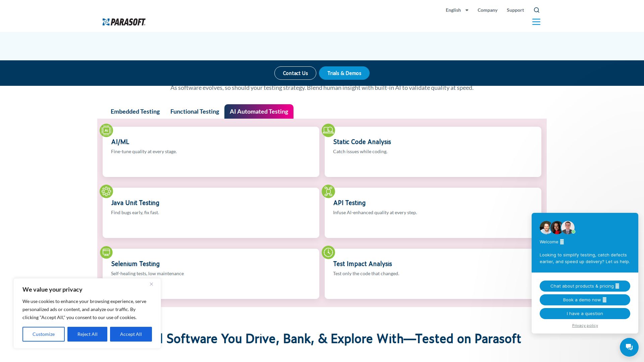This screenshot has height=362, width=644.
Task: Click the Static Code Analysis magnifier icon
Action: (328, 130)
